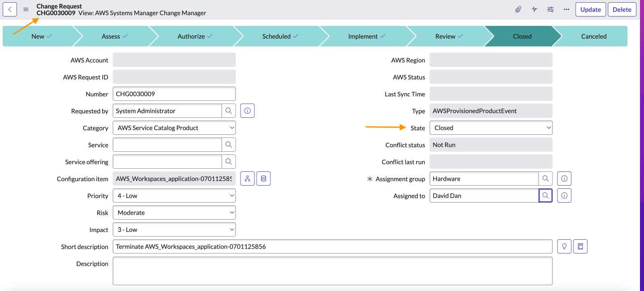
Task: Attach a file using the paperclip icon
Action: tap(518, 9)
